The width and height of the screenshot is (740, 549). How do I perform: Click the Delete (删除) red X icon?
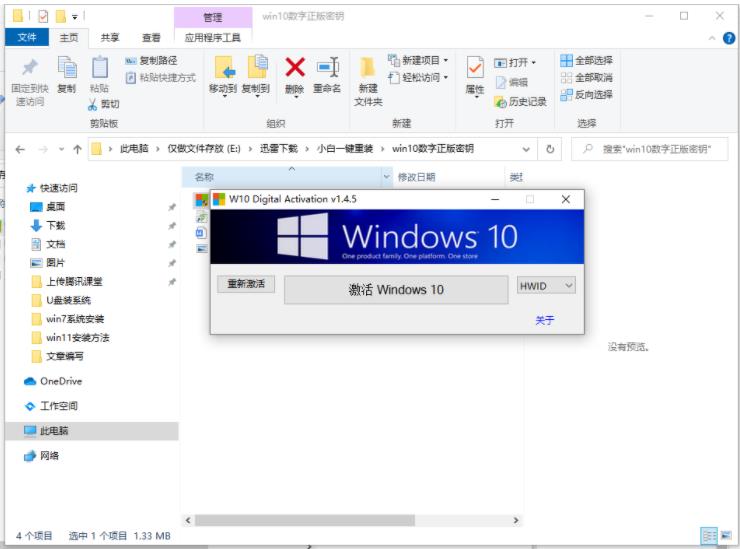pos(295,69)
